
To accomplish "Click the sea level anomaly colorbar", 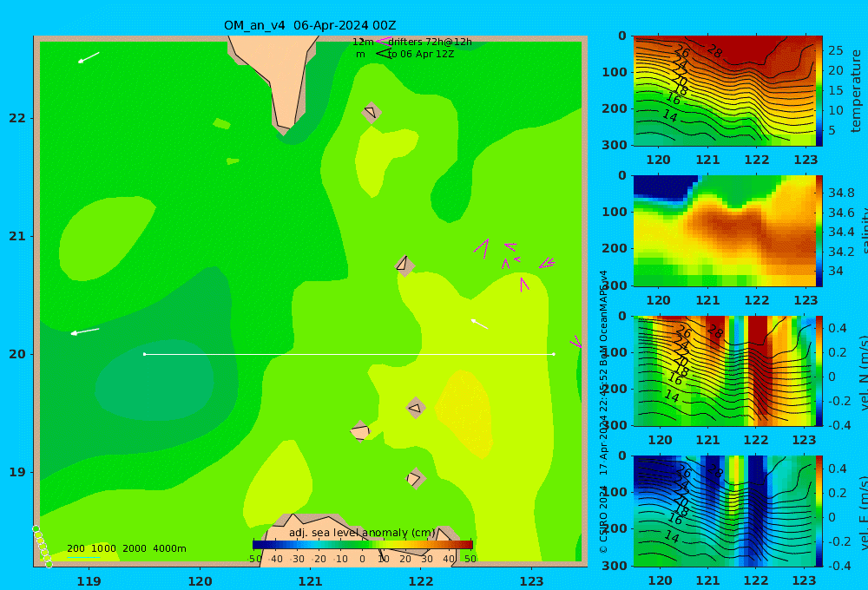I will point(363,545).
